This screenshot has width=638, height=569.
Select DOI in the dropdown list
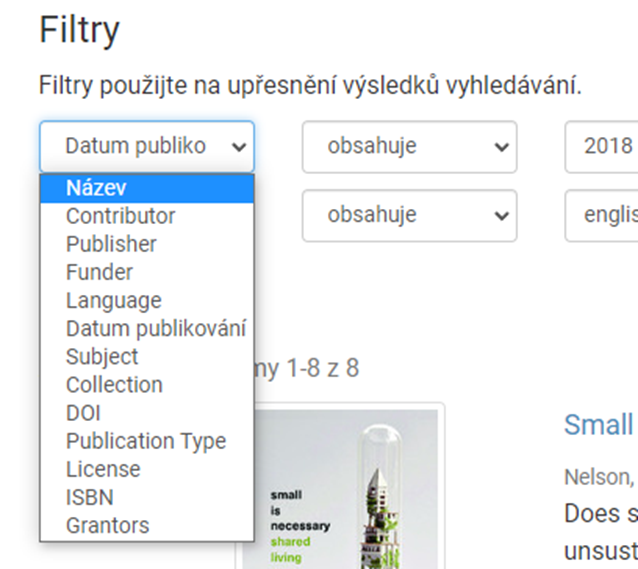coord(147,413)
